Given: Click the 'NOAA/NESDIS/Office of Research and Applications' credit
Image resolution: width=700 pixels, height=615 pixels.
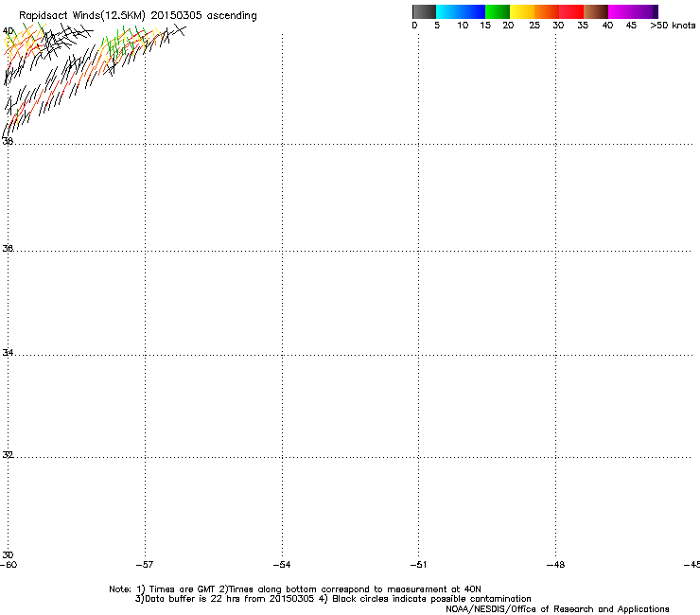Looking at the screenshot, I should coord(557,609).
